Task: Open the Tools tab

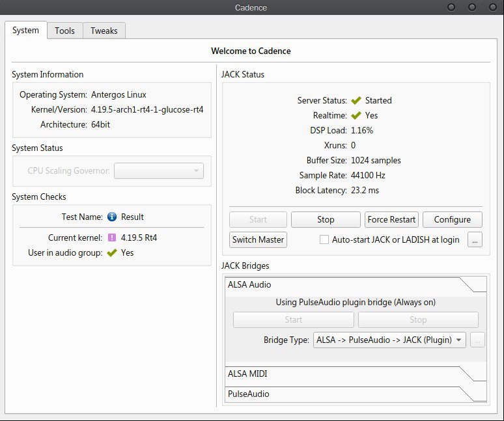Action: (64, 31)
